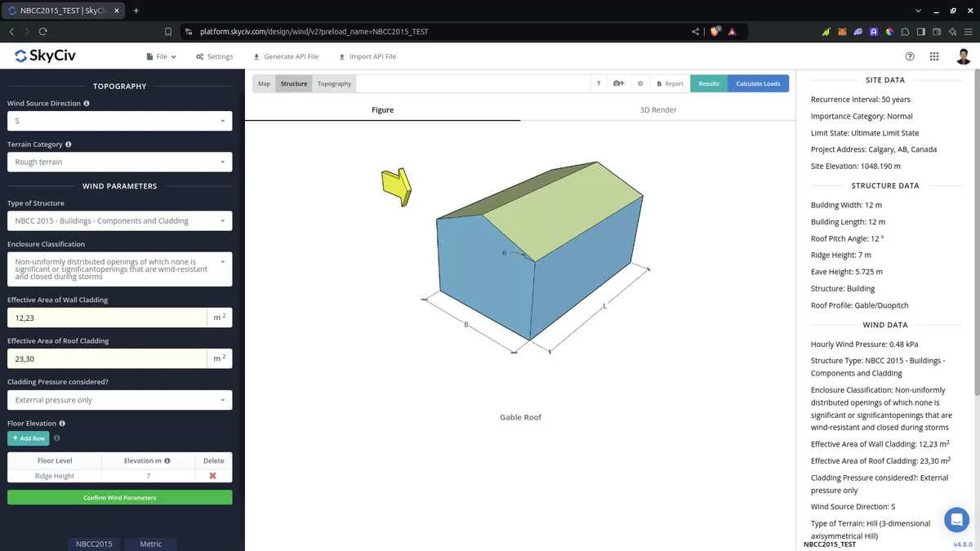
Task: Delete the Ridge Height row using the red X
Action: pos(213,476)
